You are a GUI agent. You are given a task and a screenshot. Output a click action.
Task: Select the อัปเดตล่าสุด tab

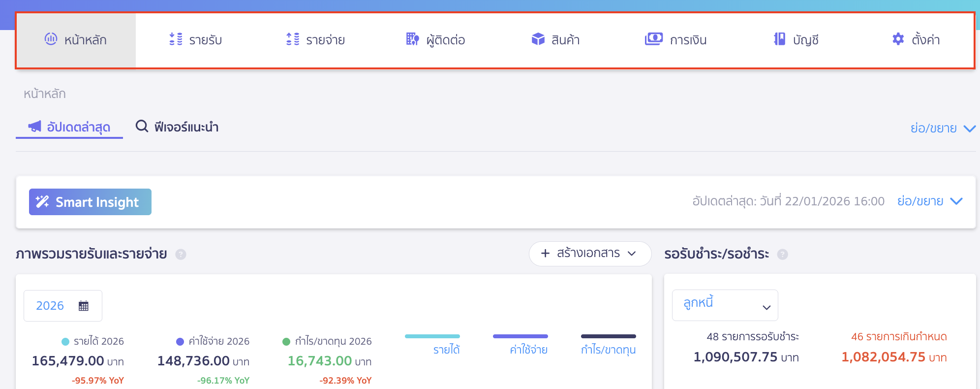pos(70,127)
